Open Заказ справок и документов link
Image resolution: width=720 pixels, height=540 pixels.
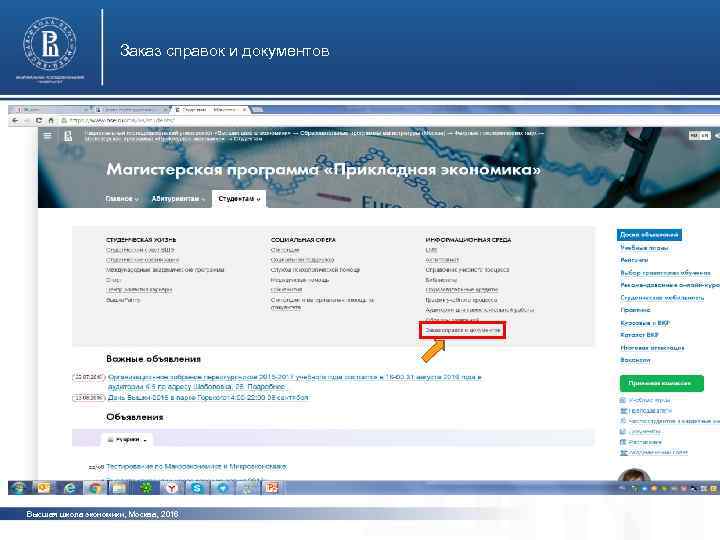462,330
